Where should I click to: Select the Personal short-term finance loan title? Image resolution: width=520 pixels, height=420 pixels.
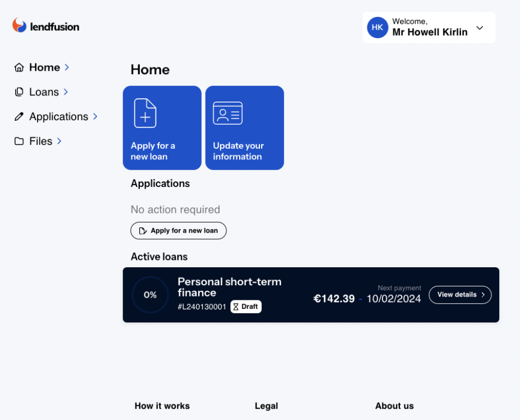229,287
